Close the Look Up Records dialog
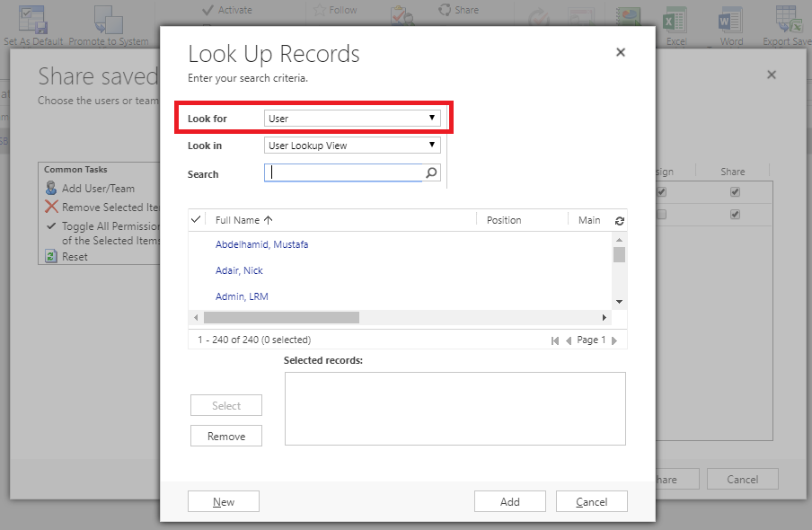Screen dimensions: 812x530 620,53
